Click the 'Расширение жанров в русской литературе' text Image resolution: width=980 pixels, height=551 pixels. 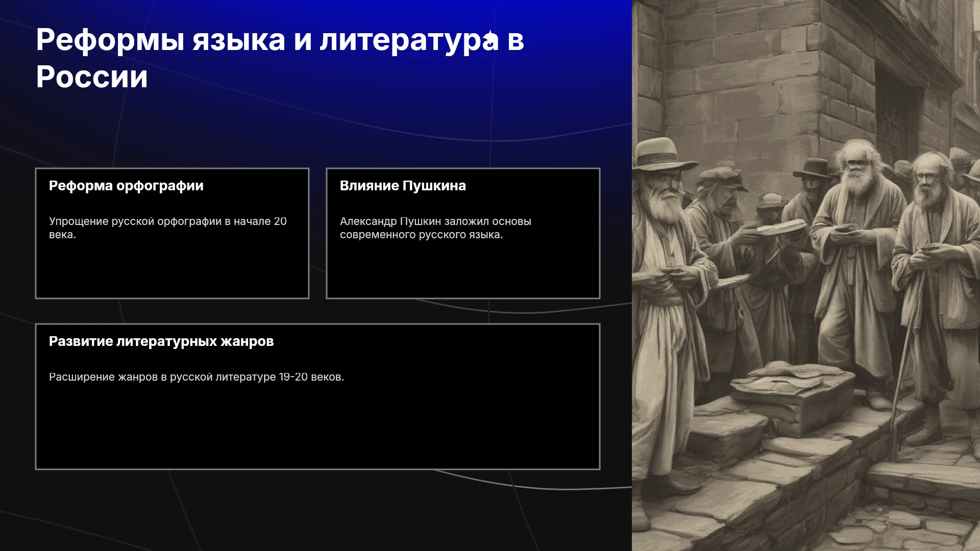coord(197,377)
